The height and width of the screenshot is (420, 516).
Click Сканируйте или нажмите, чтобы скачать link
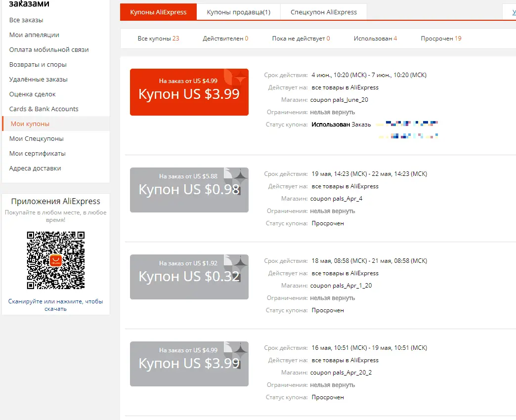tap(56, 305)
